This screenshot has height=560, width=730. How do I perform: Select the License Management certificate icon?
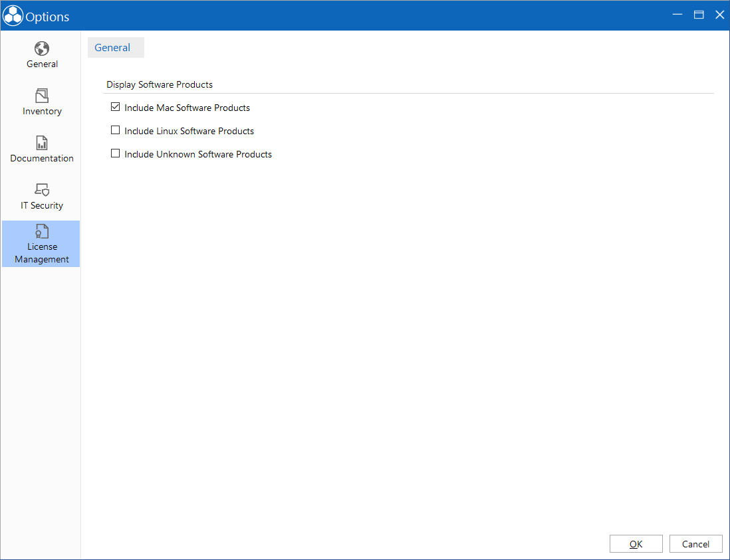[41, 231]
